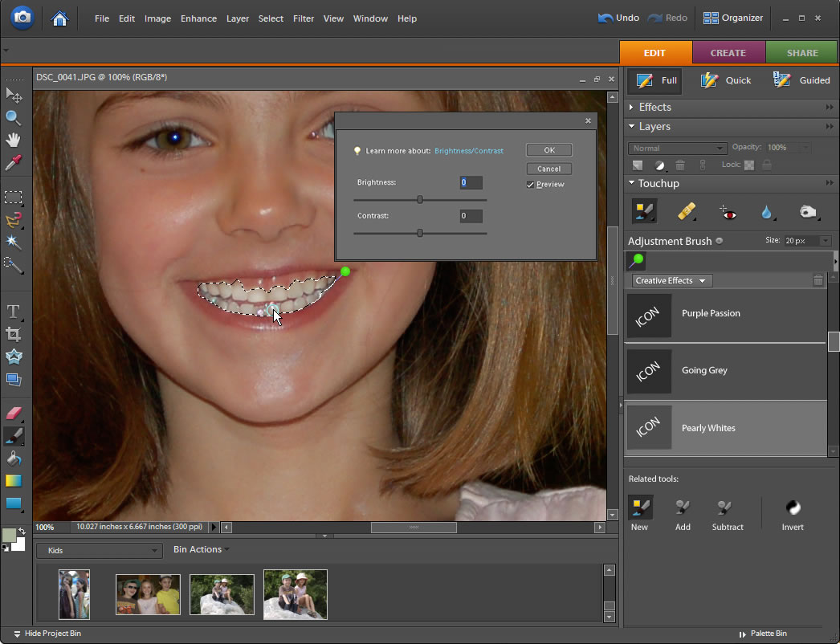Image resolution: width=840 pixels, height=644 pixels.
Task: Select the Quick Selection brush tool
Action: click(14, 265)
